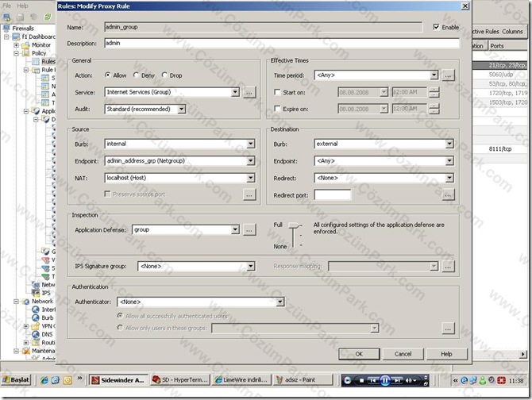
Task: Open the service browse button beside Internet Services
Action: [249, 92]
